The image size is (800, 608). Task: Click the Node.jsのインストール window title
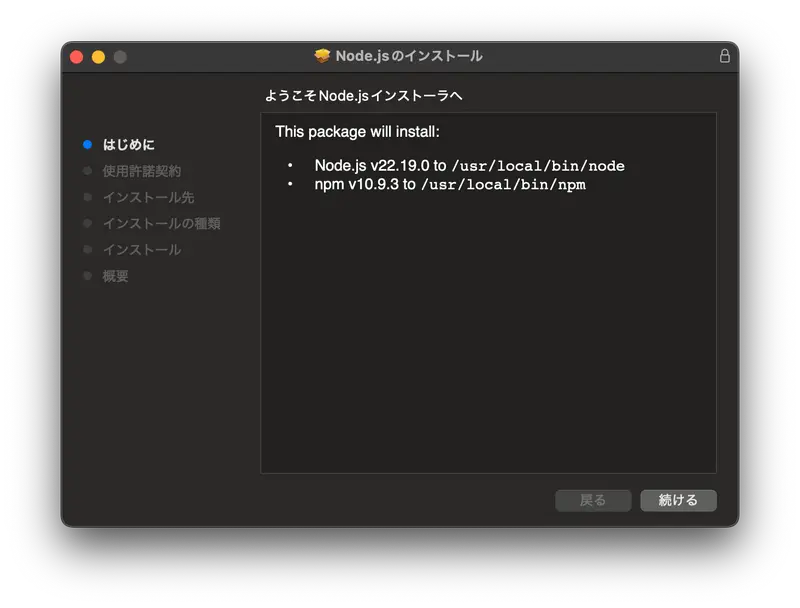409,56
